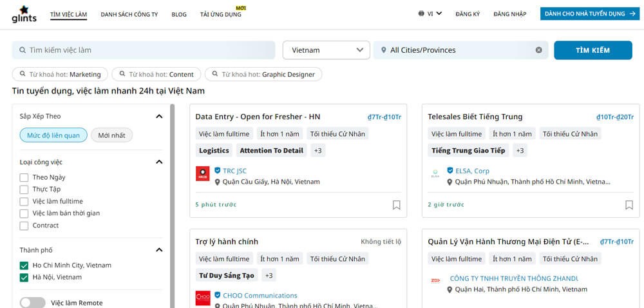Open the Vietnam country dropdown
Viewport: 644px width, 308px height.
coord(326,50)
